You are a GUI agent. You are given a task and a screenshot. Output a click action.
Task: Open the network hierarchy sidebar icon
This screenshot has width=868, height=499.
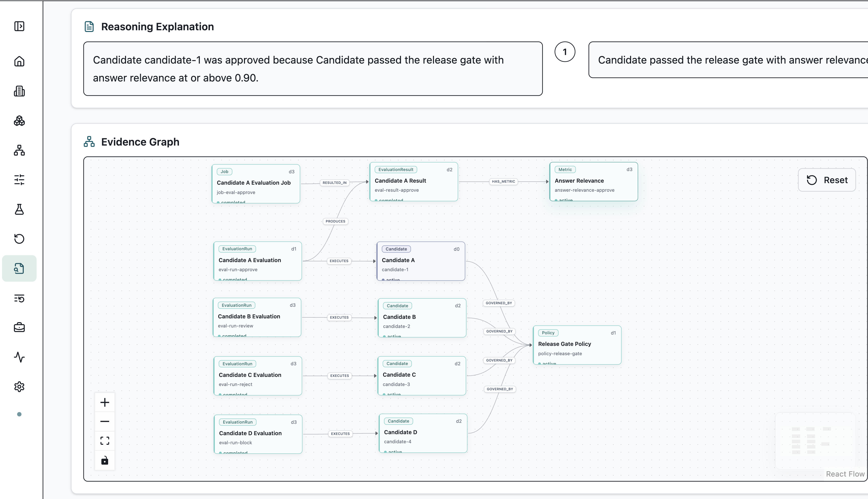[19, 150]
